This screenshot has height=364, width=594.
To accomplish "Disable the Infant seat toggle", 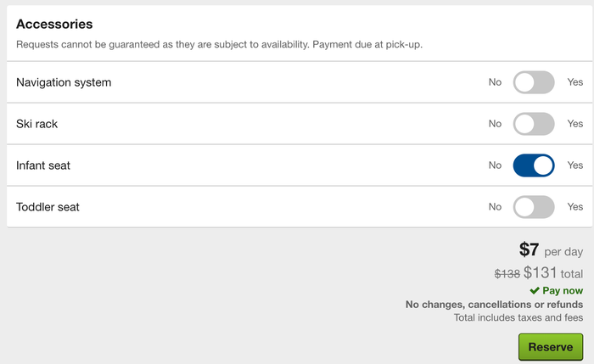I will click(x=534, y=165).
